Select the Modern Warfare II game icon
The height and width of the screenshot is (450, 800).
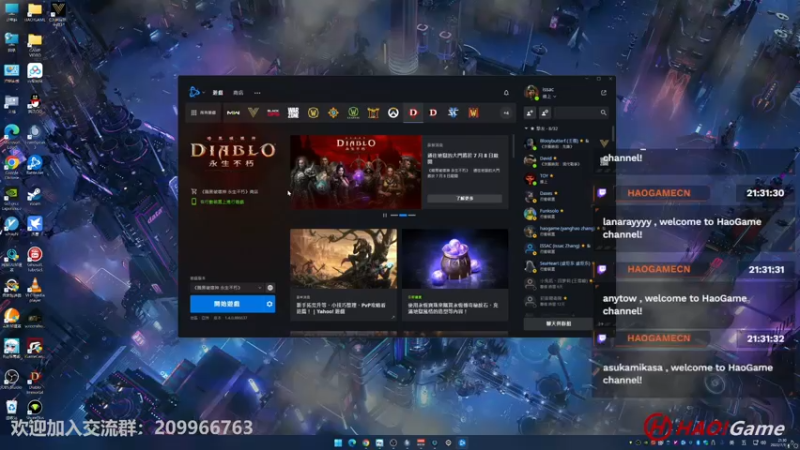tap(233, 113)
